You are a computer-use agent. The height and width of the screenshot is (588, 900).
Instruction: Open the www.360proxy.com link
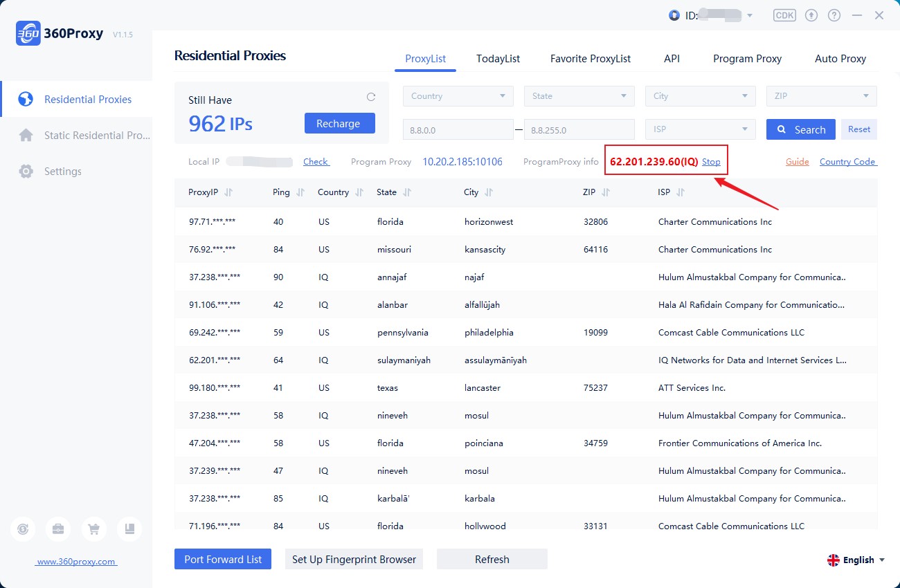[76, 562]
